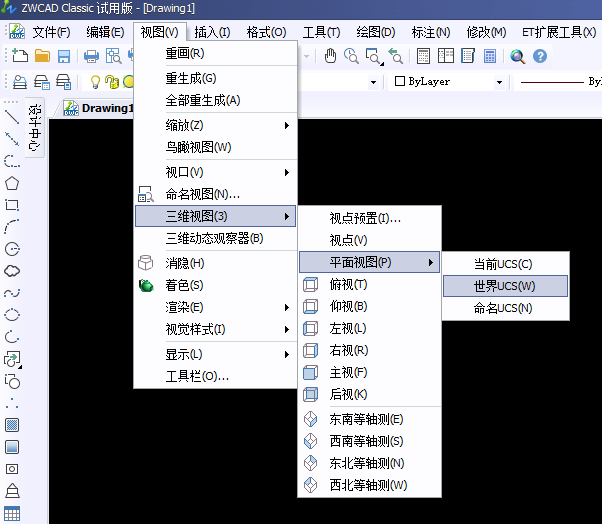Screen dimensions: 602x524
Task: Click the Line draw tool
Action: pos(12,116)
